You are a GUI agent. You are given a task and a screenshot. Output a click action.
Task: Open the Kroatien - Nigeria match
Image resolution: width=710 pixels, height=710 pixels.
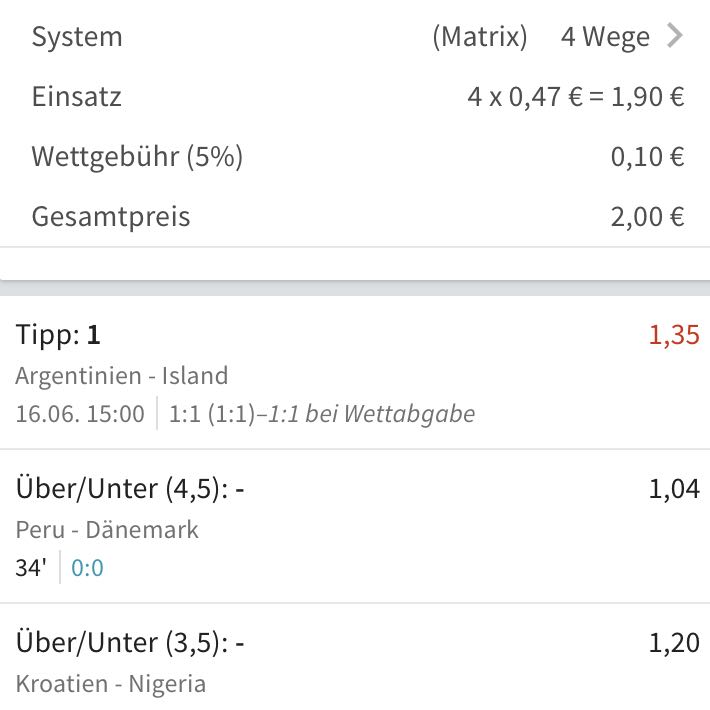click(111, 684)
